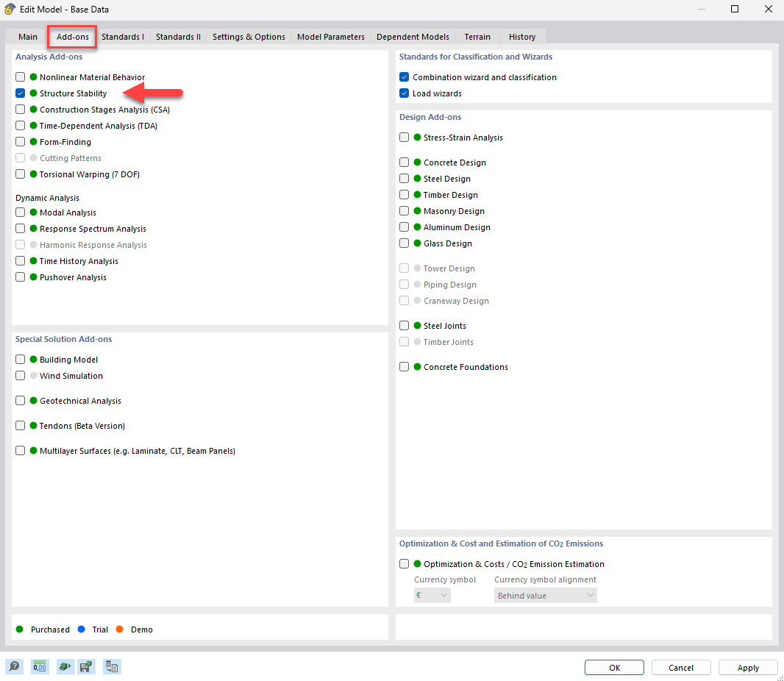Enable Optimization & Costs / CO2 Emission Estimation
The height and width of the screenshot is (681, 784).
[x=404, y=564]
